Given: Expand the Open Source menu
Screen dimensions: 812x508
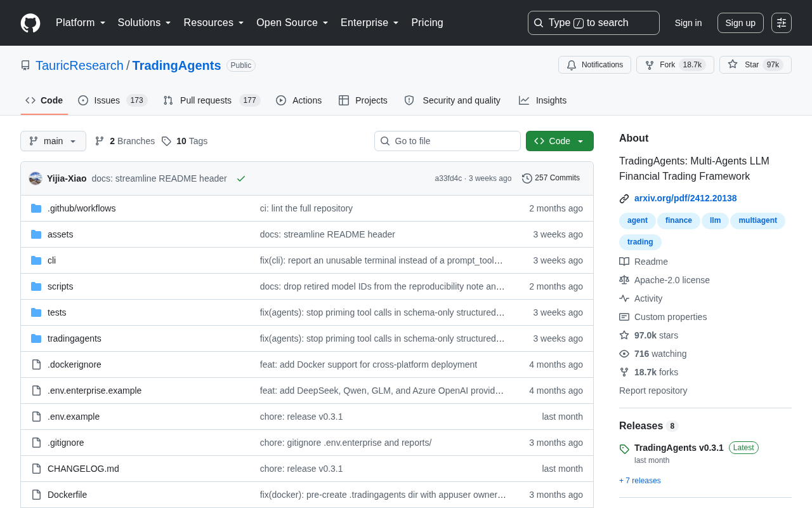Looking at the screenshot, I should click(292, 23).
